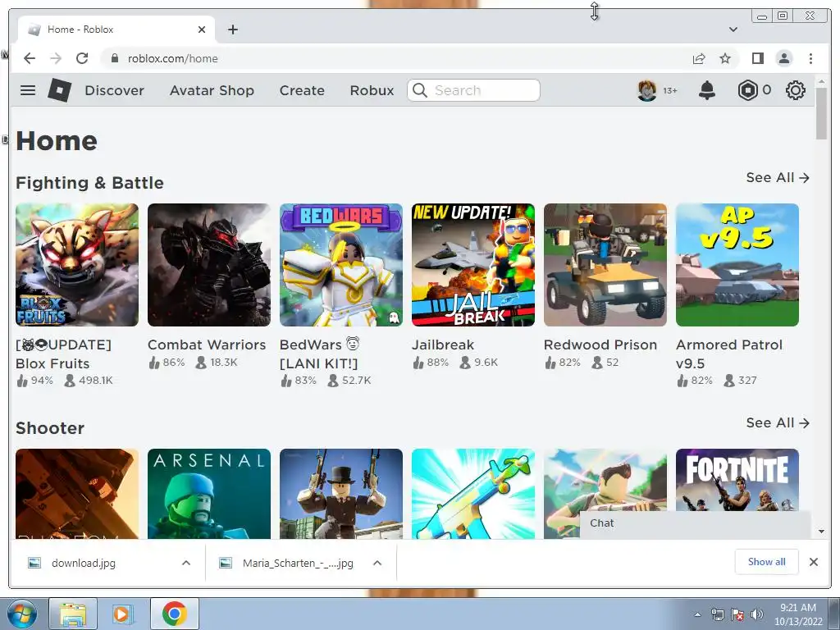Open the Create menu item

click(302, 90)
